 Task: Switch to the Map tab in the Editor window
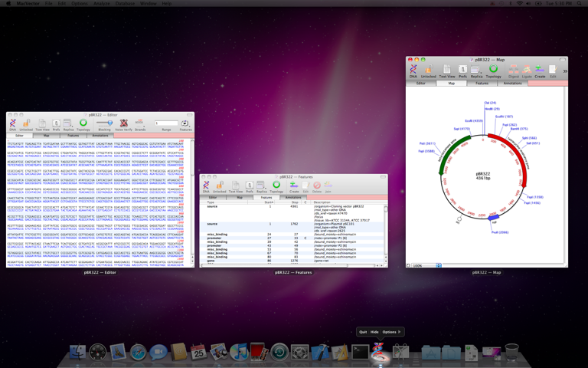pyautogui.click(x=46, y=136)
